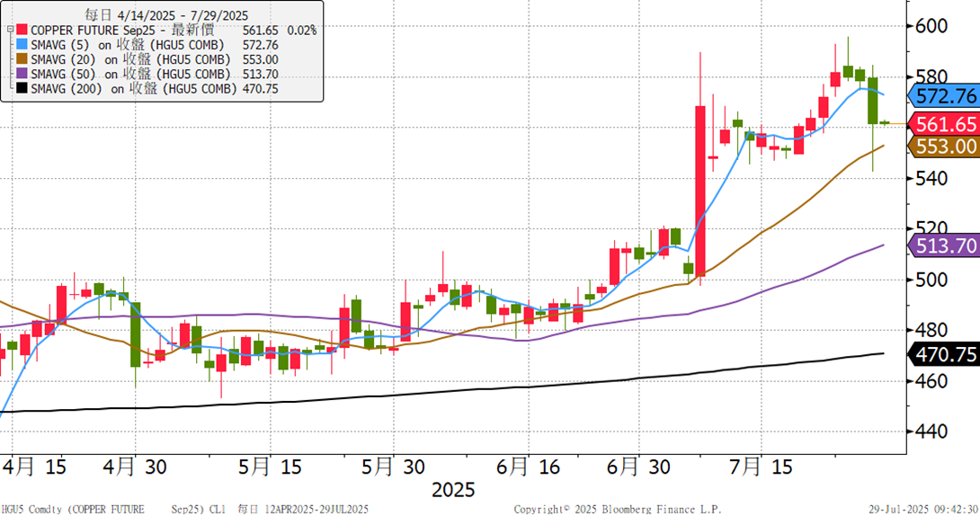The height and width of the screenshot is (516, 980).
Task: Click the 6月 30 date axis label
Action: click(638, 467)
